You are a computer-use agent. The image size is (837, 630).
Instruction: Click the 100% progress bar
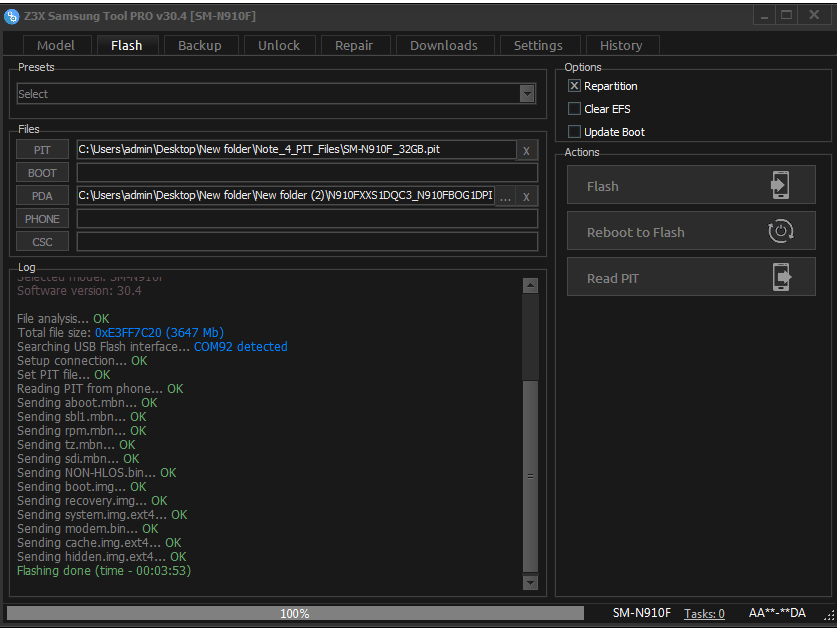pos(295,613)
